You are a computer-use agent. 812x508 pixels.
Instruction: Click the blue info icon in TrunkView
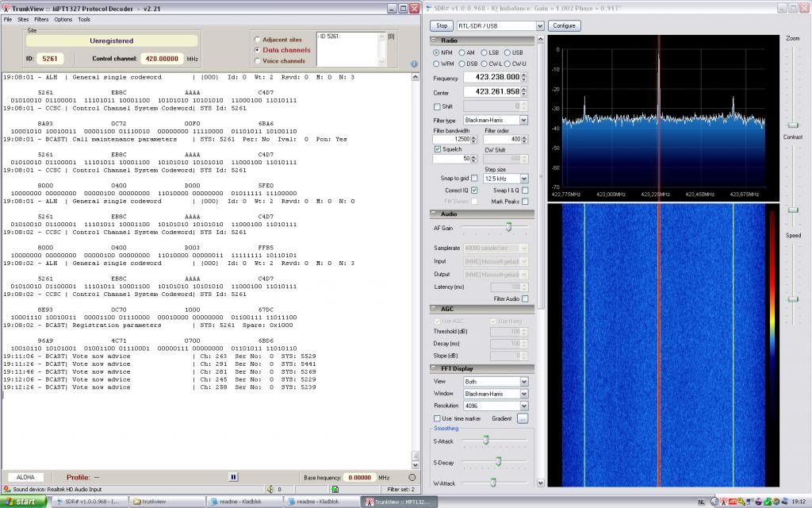click(414, 64)
